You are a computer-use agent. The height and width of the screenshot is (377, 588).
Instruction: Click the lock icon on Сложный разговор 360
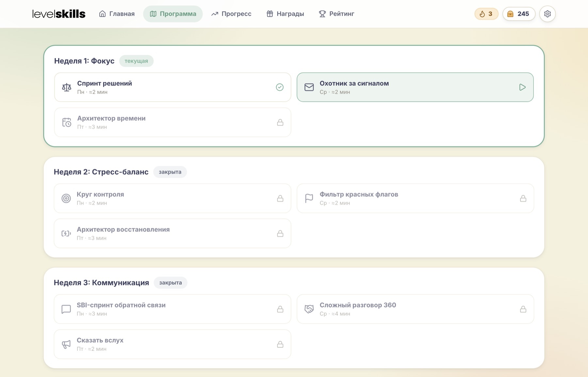coord(523,309)
